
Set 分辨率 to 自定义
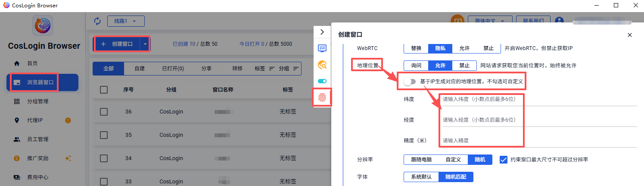click(453, 160)
